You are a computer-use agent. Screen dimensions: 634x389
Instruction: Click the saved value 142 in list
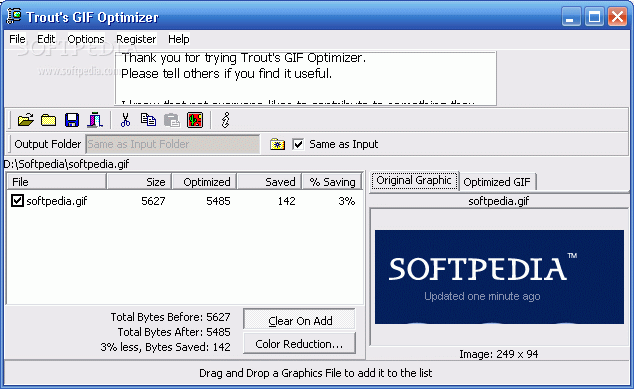tap(286, 201)
